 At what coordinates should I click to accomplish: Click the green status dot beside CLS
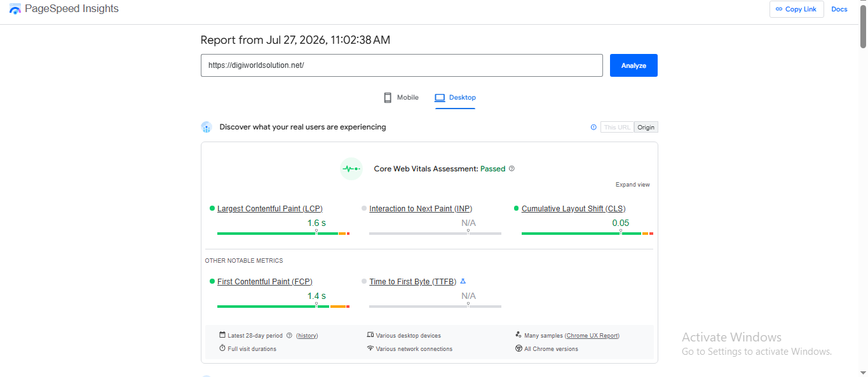(517, 208)
